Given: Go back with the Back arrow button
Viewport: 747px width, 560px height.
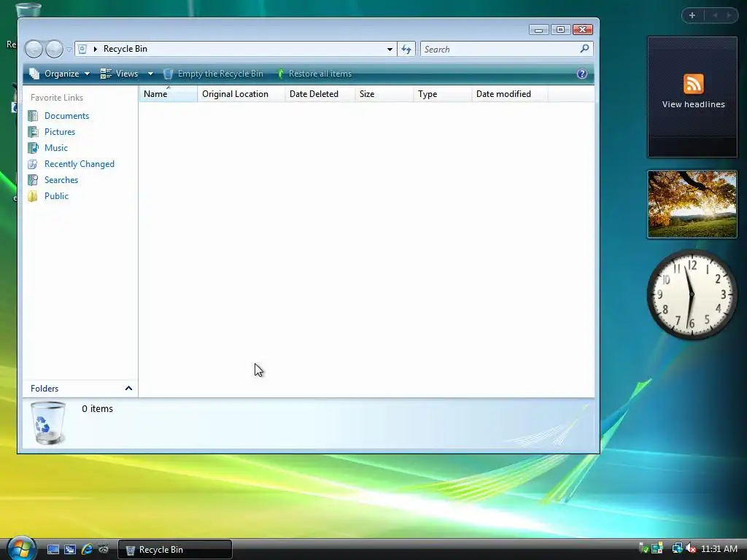Looking at the screenshot, I should (34, 49).
